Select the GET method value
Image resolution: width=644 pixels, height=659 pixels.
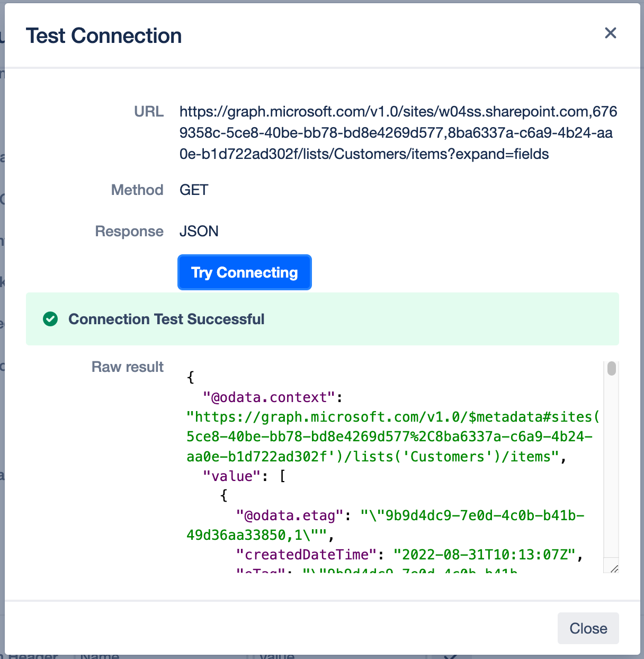pyautogui.click(x=194, y=190)
